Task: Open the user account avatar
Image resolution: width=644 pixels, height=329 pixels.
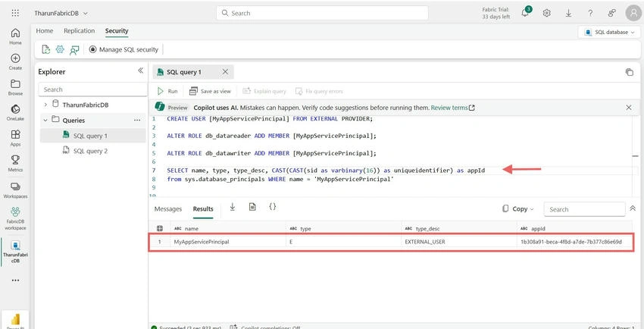Action: (633, 13)
